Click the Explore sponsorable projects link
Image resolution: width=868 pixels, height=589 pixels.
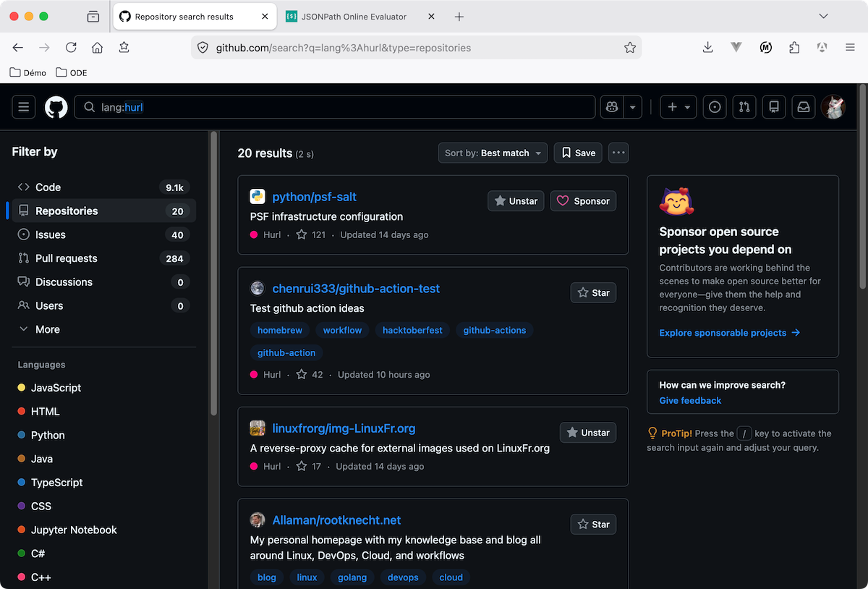pyautogui.click(x=723, y=333)
